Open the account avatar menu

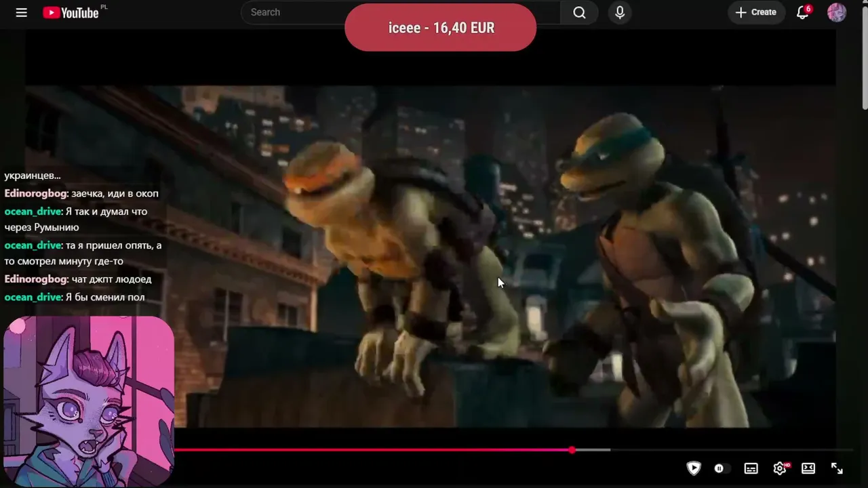(x=837, y=12)
